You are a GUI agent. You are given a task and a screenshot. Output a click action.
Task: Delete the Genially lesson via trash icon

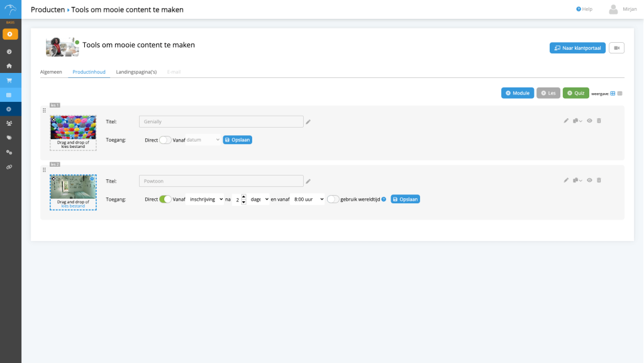(x=599, y=121)
